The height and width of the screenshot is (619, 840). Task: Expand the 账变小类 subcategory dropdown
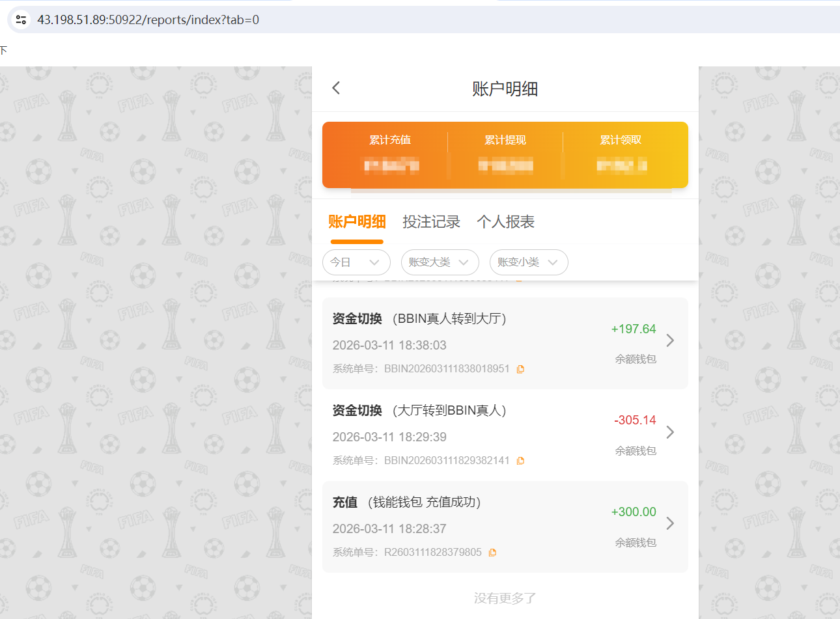click(529, 262)
